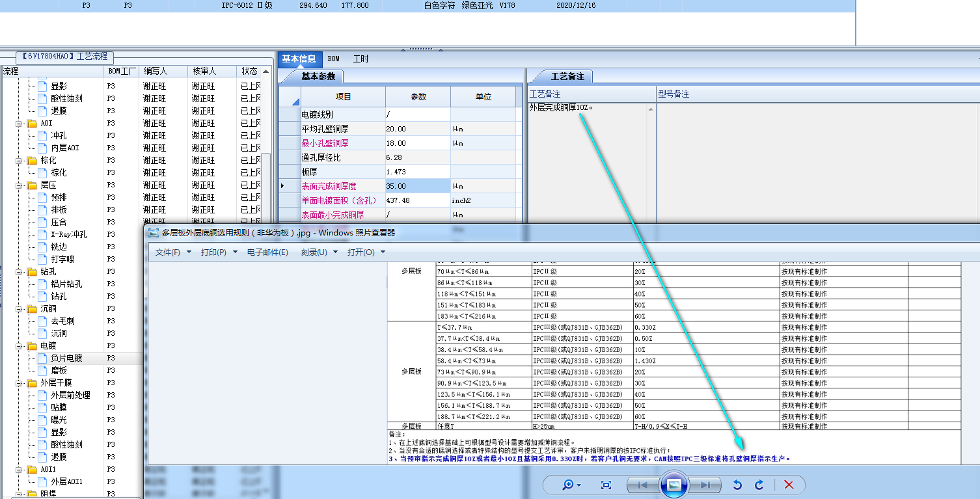
Task: Edit 表面完成铜厚度 value 35.00
Action: pyautogui.click(x=418, y=185)
